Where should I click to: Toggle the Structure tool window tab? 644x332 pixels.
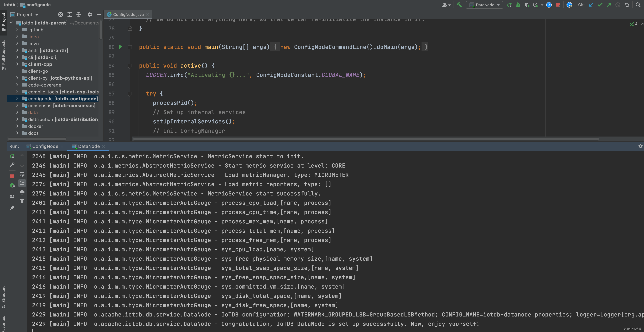pyautogui.click(x=3, y=297)
